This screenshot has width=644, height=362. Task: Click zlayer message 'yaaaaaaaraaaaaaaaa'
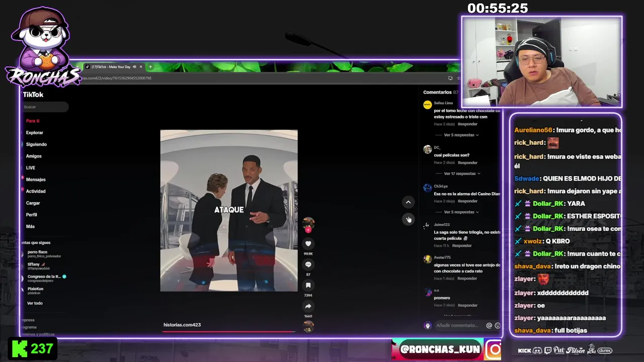(571, 318)
